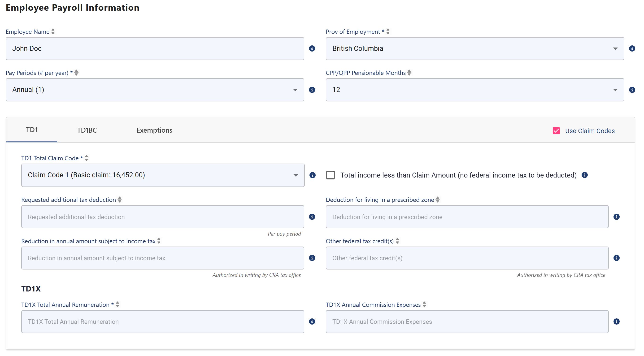644x356 pixels.
Task: Expand CPP/QPP Pensionable Months dropdown
Action: pos(474,90)
